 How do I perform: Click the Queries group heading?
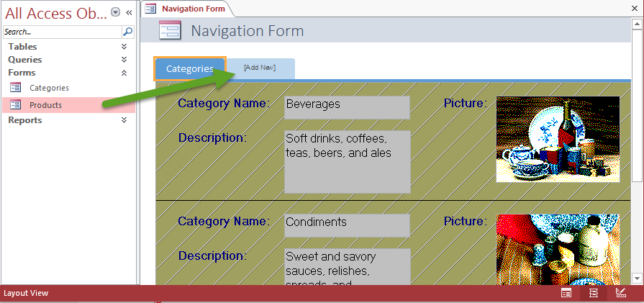(x=25, y=60)
